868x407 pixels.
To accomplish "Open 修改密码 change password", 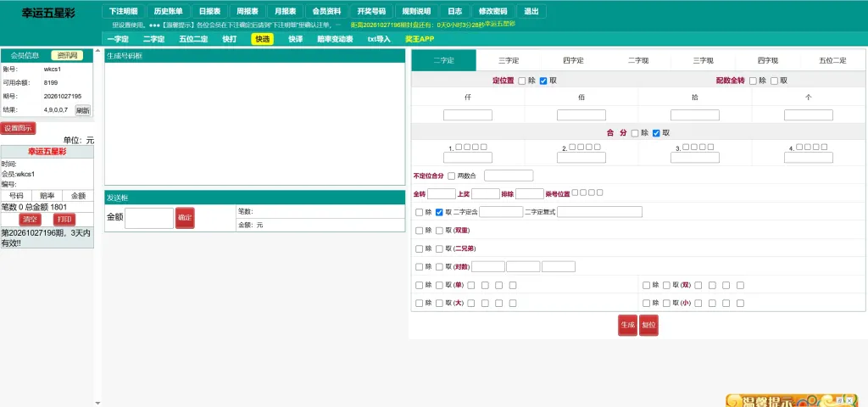I will [492, 11].
